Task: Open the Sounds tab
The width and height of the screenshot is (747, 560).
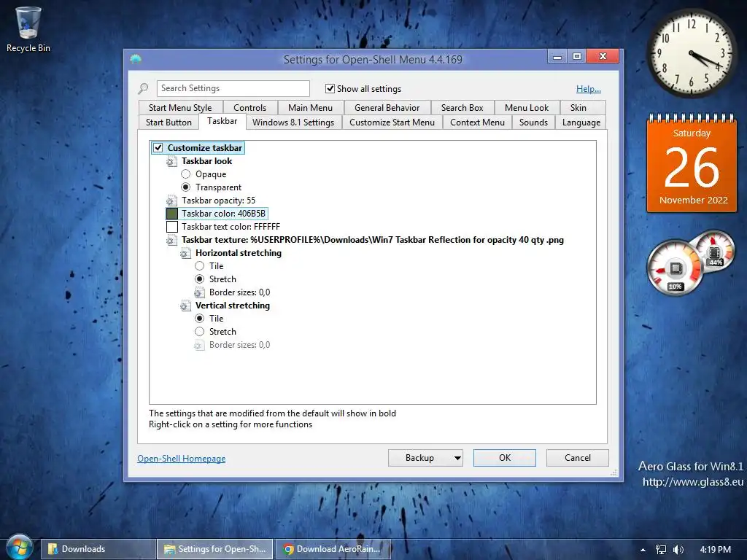Action: (533, 122)
